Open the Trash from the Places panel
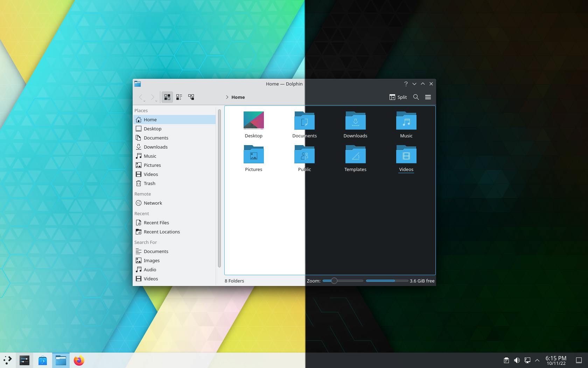This screenshot has height=368, width=588. click(149, 183)
